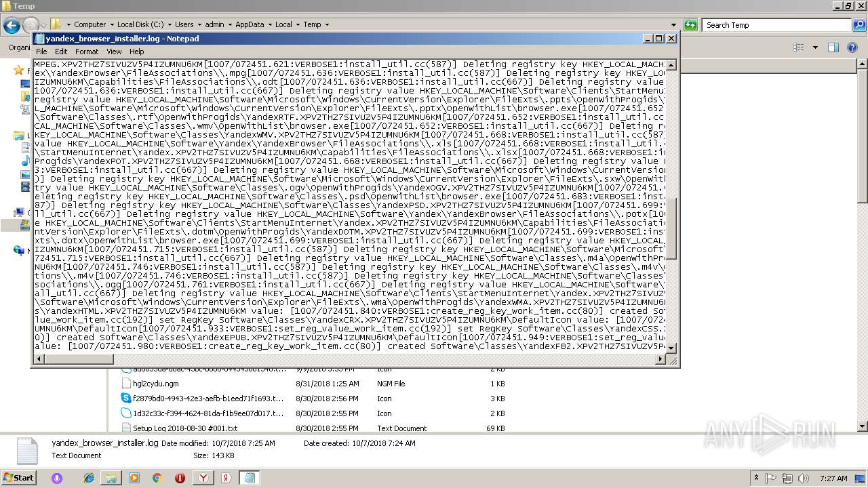
Task: Launch Internet Explorer from taskbar
Action: click(89, 478)
